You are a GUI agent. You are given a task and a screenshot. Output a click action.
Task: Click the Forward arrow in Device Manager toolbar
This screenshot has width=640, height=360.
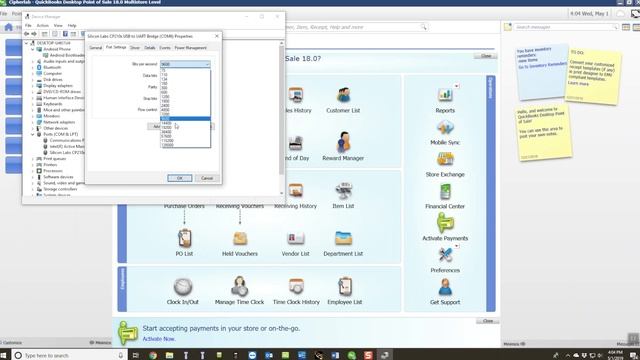point(34,34)
